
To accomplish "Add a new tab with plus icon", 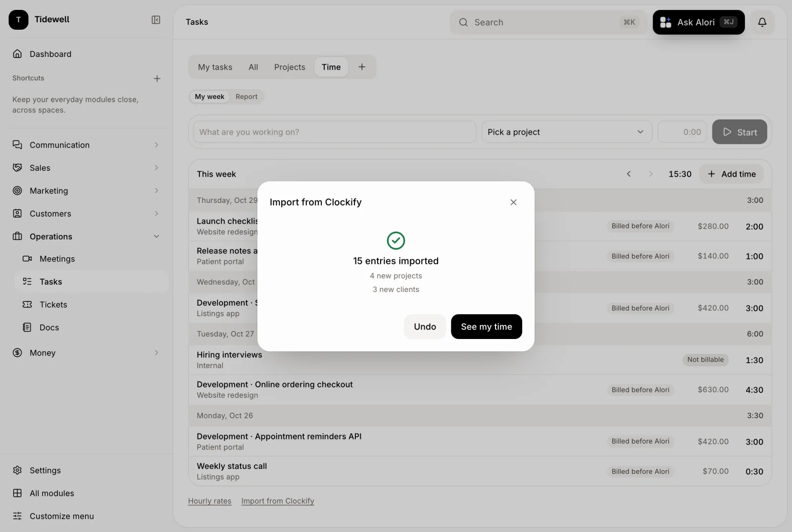I will pos(362,67).
